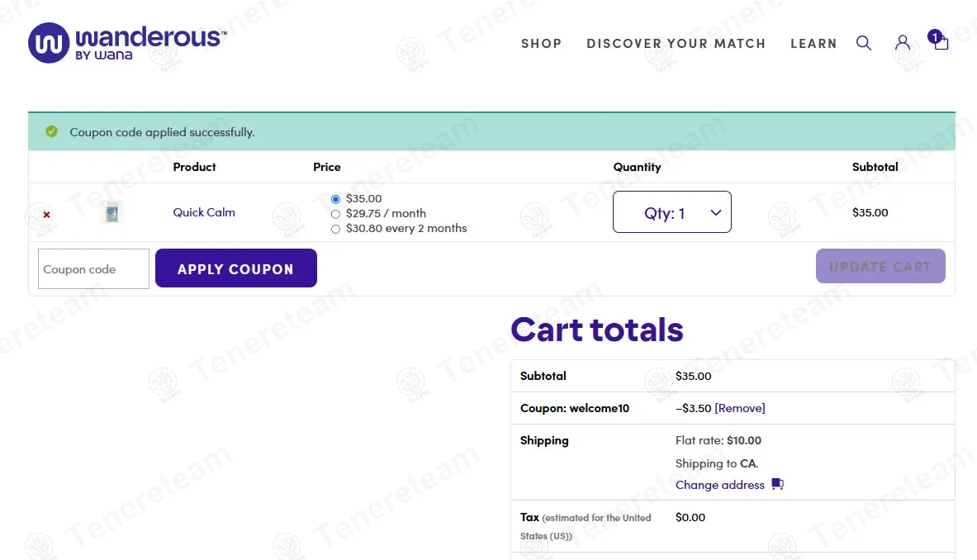The height and width of the screenshot is (560, 977).
Task: Click the 'Coupon: welcome10' label
Action: pyautogui.click(x=575, y=408)
